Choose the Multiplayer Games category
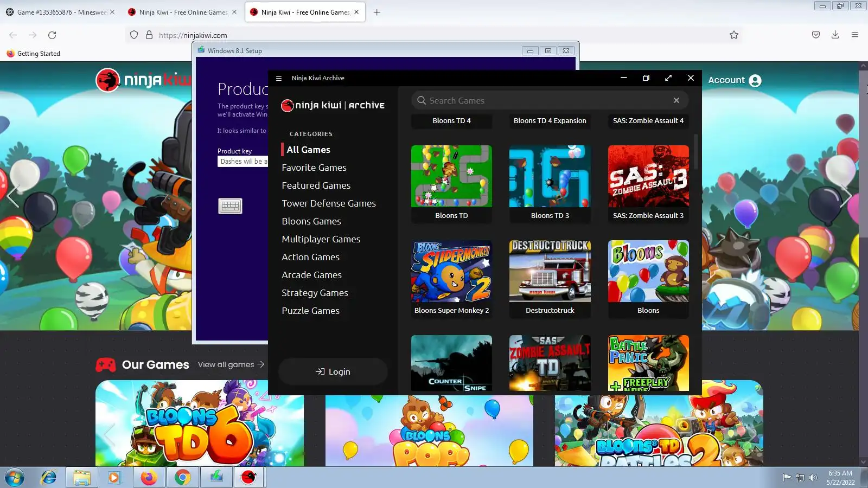Viewport: 868px width, 488px height. pos(321,239)
